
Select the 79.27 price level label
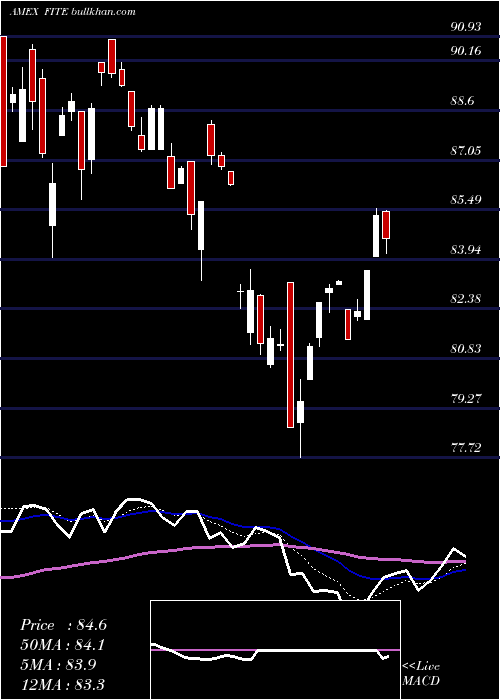pos(466,399)
